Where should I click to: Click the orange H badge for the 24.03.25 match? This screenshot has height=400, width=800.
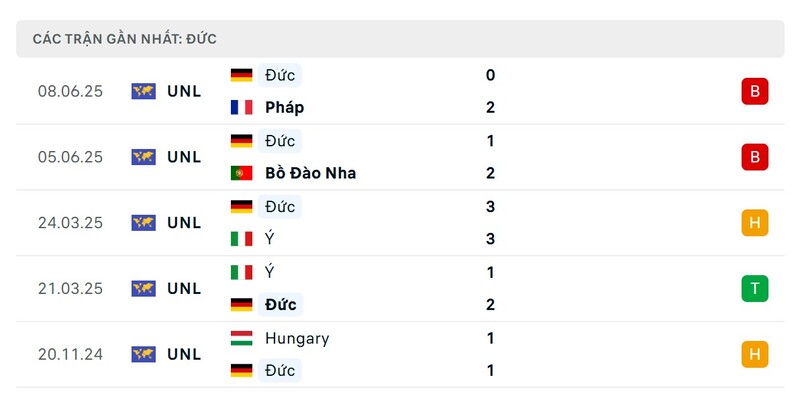coord(755,223)
